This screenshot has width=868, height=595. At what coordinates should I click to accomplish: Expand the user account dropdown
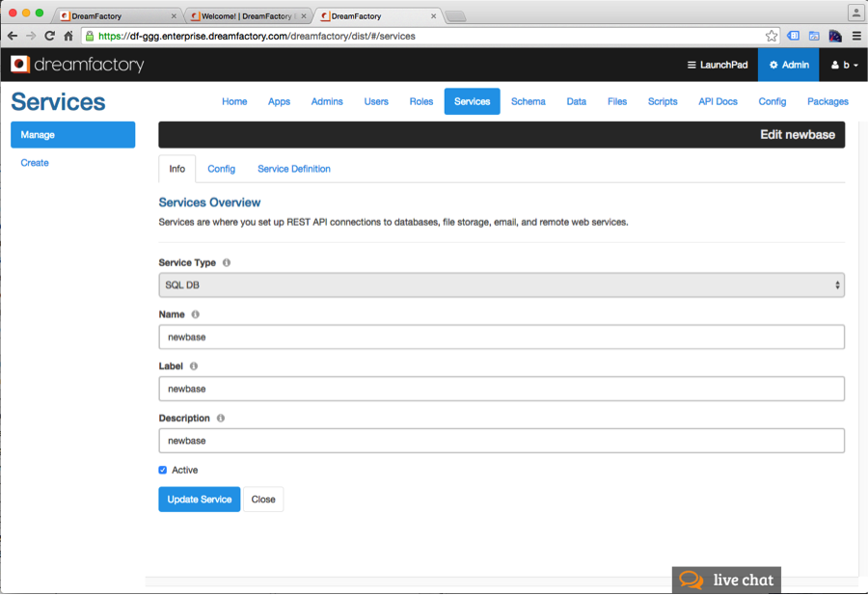(845, 65)
